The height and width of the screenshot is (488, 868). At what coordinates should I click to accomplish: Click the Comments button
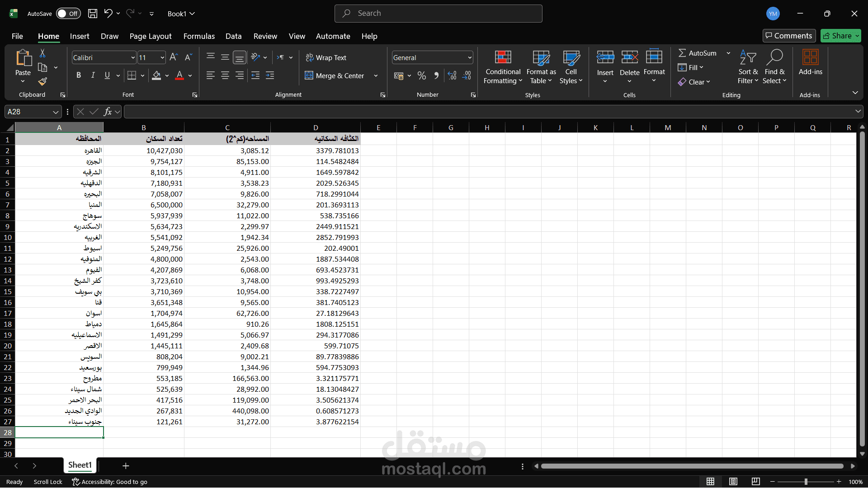789,36
